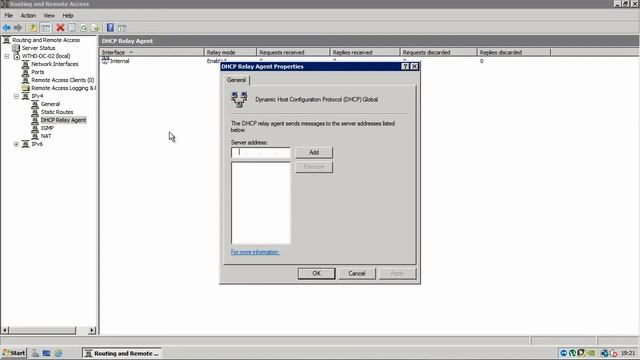Click the blue Back arrow in toolbar
This screenshot has height=360, width=640.
click(x=7, y=28)
